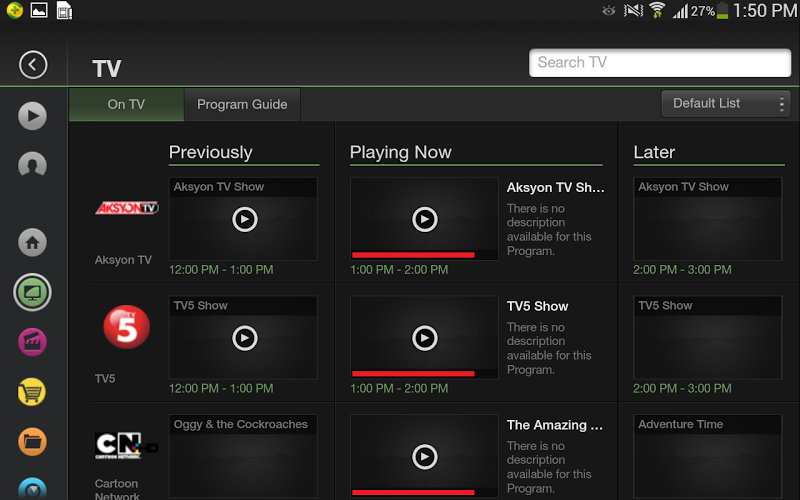Open the previous Oggy & the Cockroaches program
This screenshot has width=800, height=500.
coord(244,456)
